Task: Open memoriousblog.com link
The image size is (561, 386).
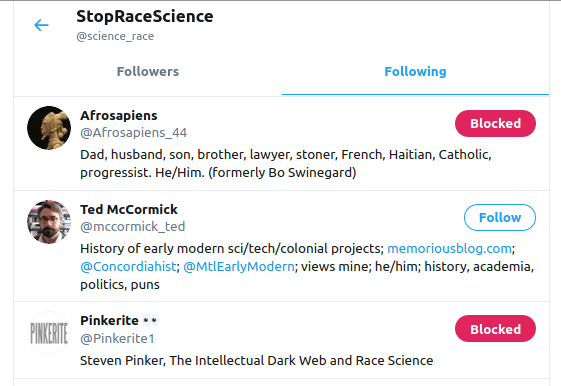Action: click(449, 248)
